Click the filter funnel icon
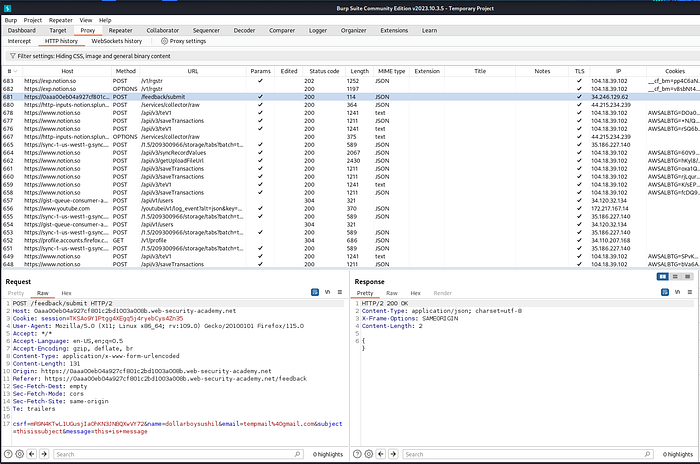This screenshot has width=700, height=464. click(x=12, y=56)
